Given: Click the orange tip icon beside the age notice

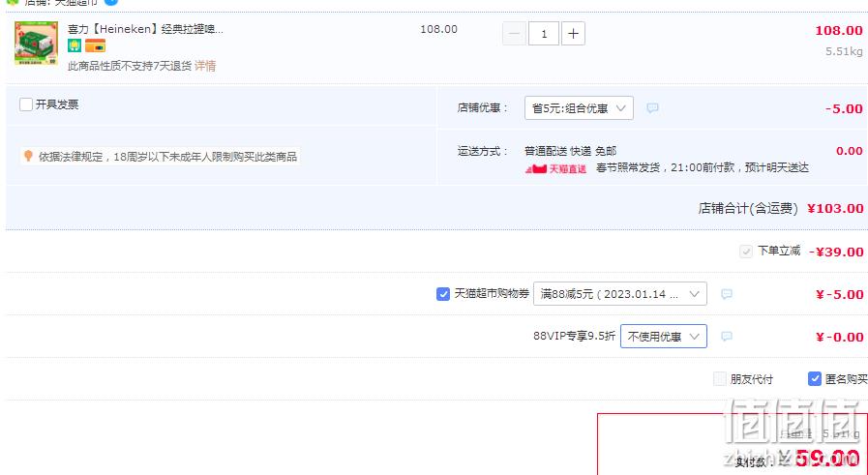Looking at the screenshot, I should click(x=28, y=156).
